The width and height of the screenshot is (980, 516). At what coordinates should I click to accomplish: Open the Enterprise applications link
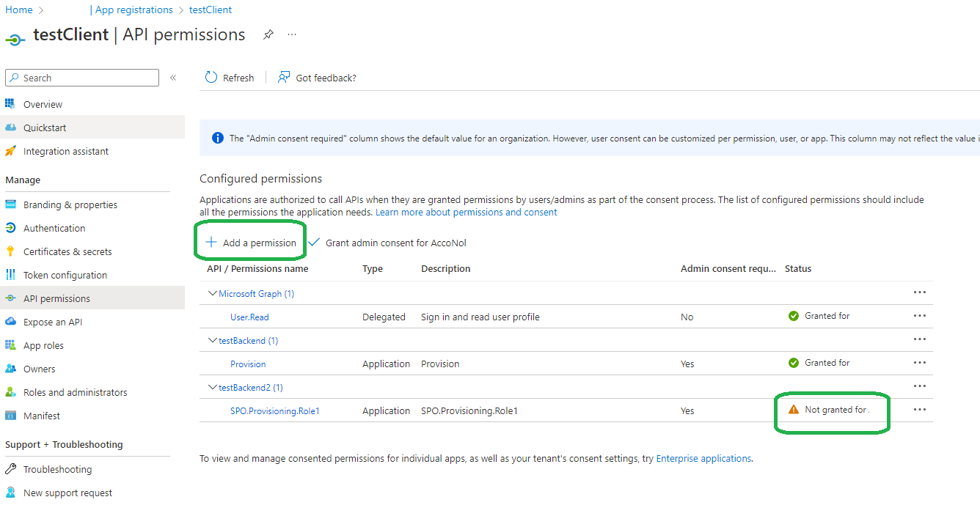(703, 458)
